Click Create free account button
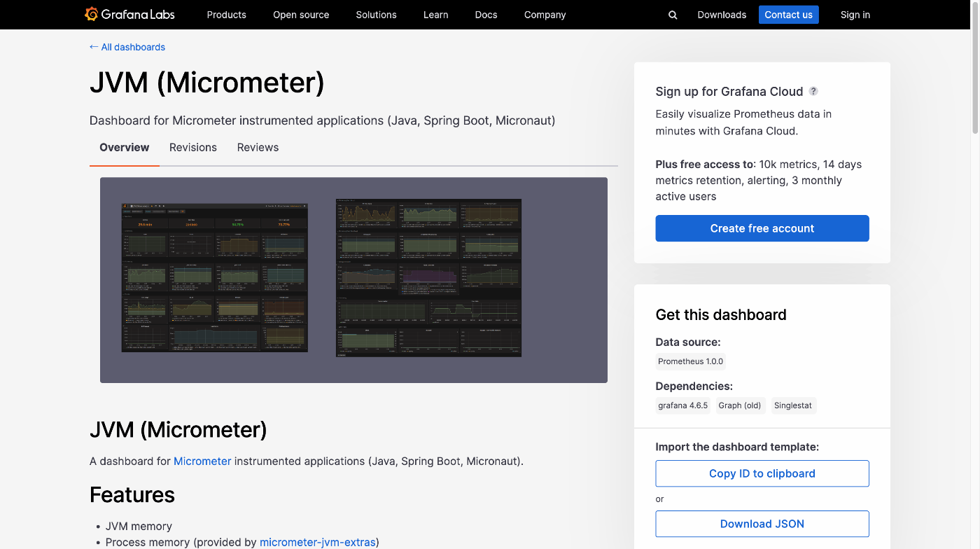This screenshot has width=980, height=549. (x=762, y=228)
